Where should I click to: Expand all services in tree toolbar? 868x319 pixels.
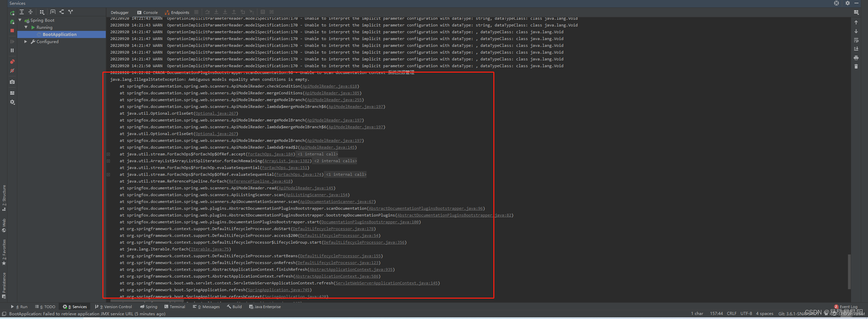pyautogui.click(x=22, y=12)
